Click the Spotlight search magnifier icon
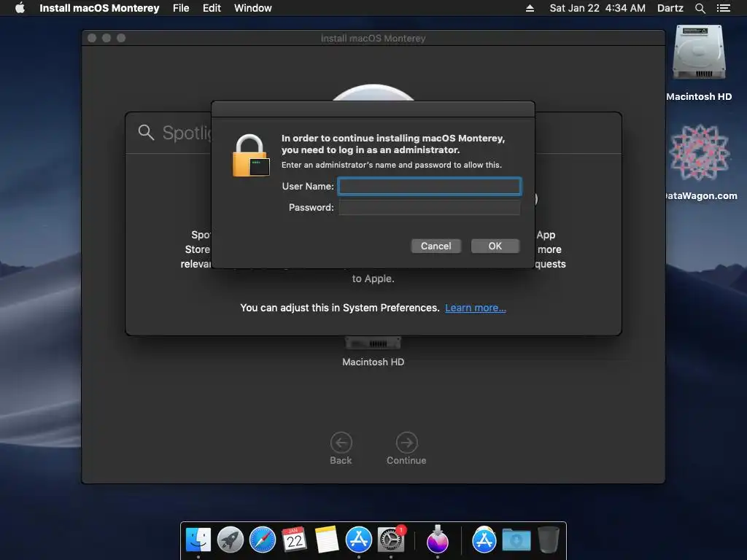747x560 pixels. pos(146,133)
